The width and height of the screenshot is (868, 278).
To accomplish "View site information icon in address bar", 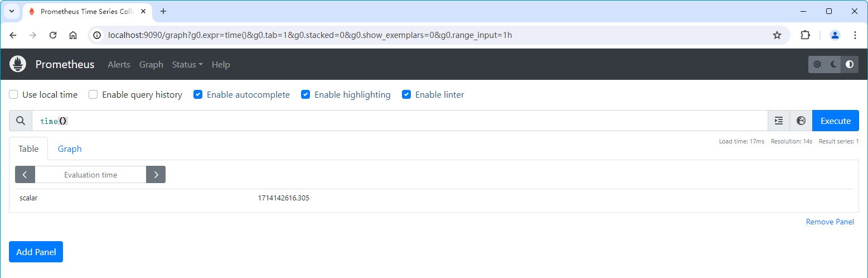I will 97,35.
